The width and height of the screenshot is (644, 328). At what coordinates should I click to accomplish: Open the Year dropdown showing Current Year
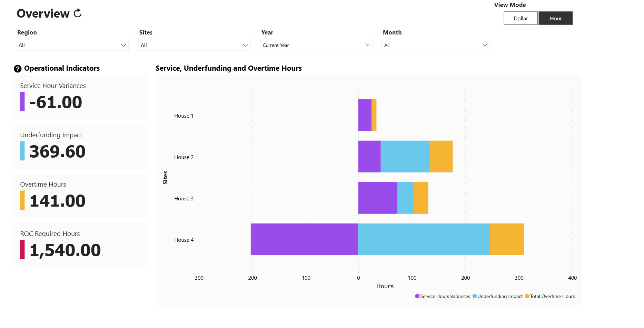click(316, 45)
